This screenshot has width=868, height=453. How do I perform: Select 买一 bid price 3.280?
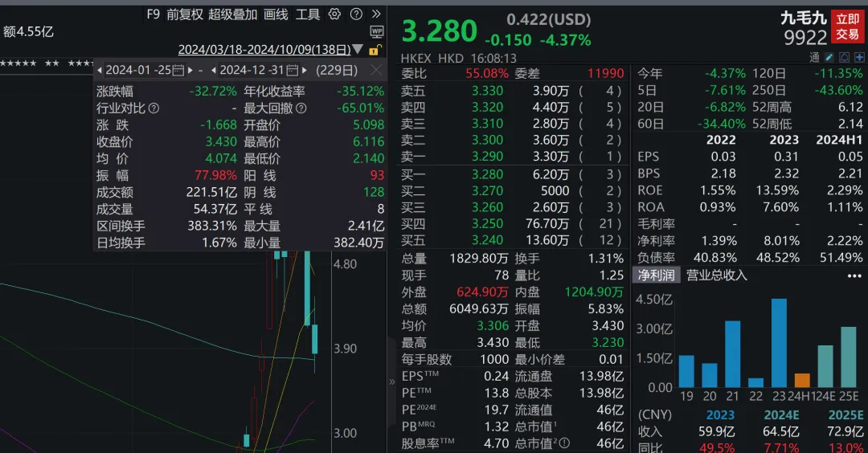coord(487,174)
